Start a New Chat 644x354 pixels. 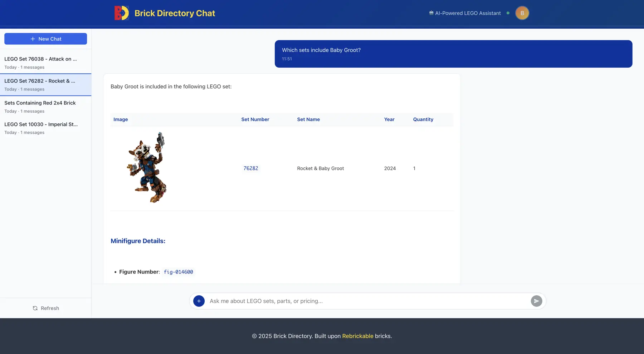pyautogui.click(x=45, y=39)
